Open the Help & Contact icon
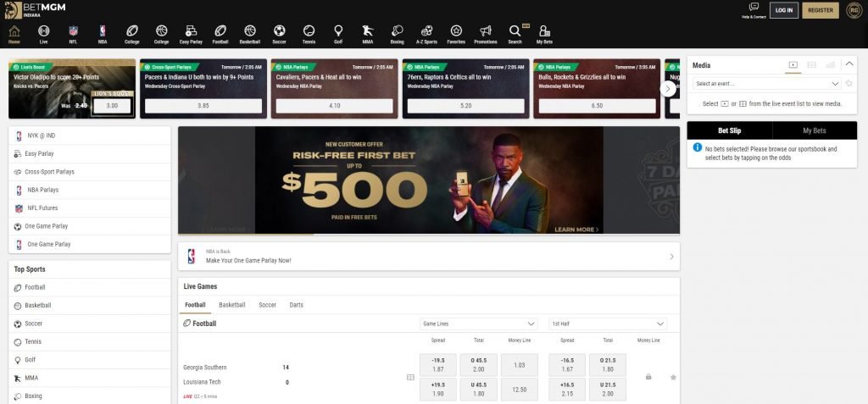The width and height of the screenshot is (868, 404). (754, 9)
